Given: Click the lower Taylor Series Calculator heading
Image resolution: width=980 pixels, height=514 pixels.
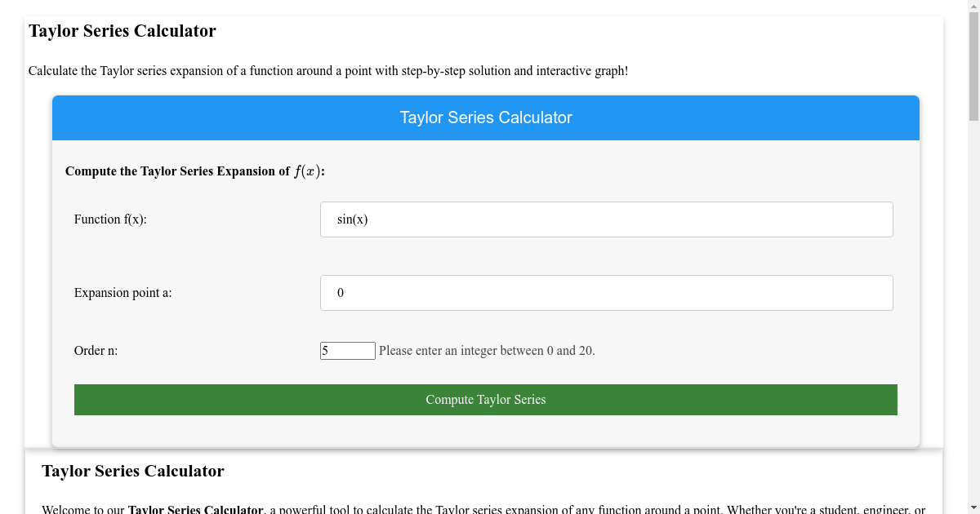Looking at the screenshot, I should point(133,471).
